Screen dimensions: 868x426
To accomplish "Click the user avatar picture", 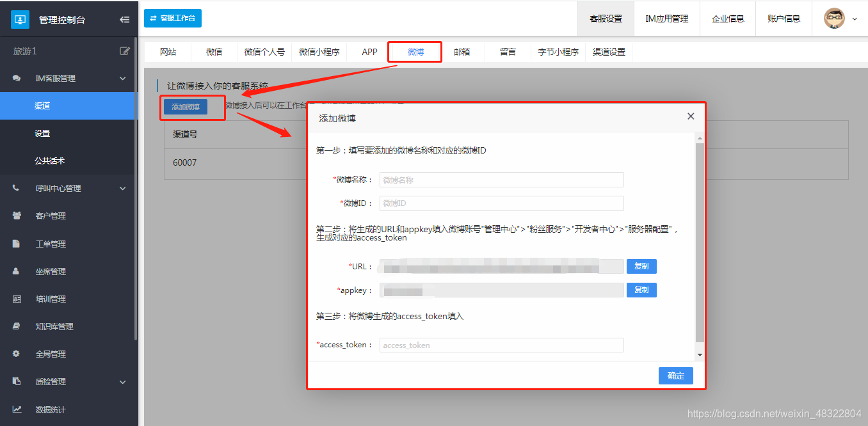I will 834,18.
